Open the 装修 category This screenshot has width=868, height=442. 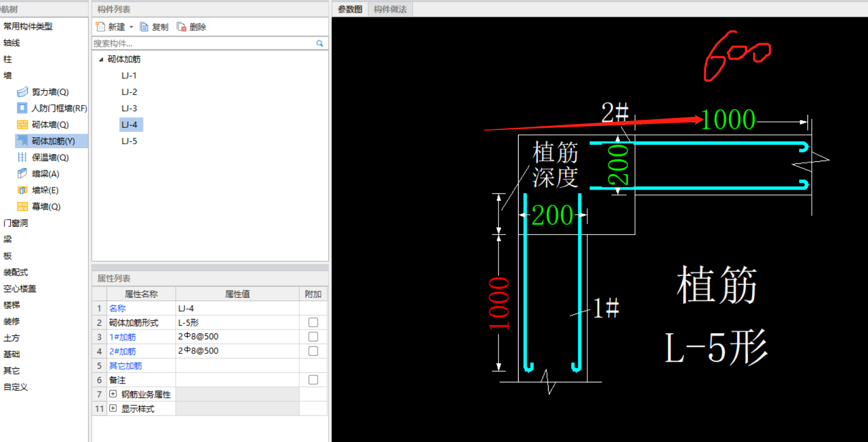point(11,321)
